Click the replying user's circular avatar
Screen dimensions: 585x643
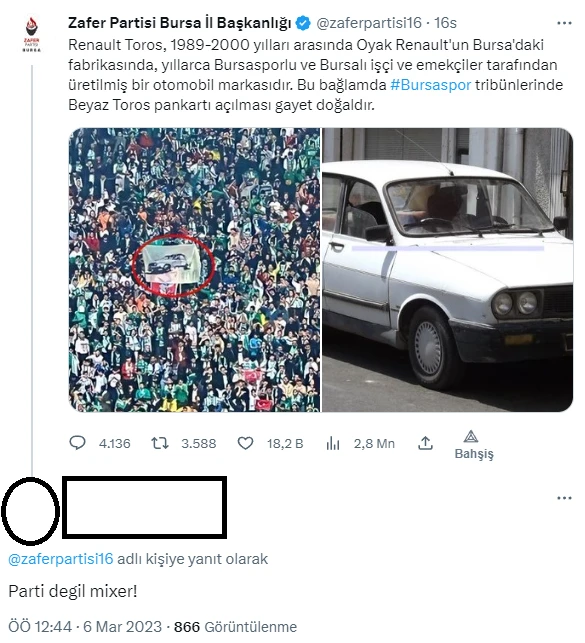pos(30,511)
